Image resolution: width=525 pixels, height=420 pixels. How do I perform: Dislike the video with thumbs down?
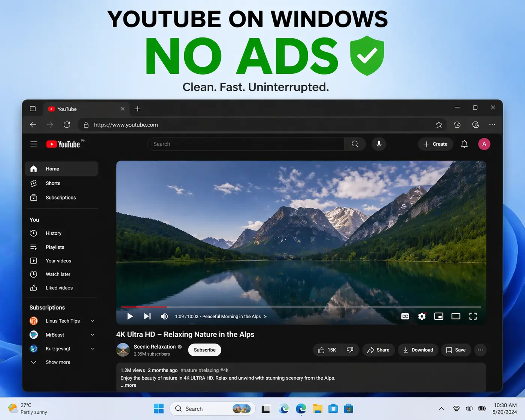pos(350,350)
